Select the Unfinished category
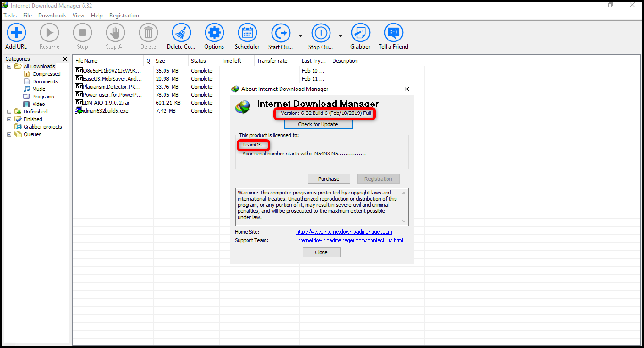The image size is (644, 348). click(x=35, y=112)
